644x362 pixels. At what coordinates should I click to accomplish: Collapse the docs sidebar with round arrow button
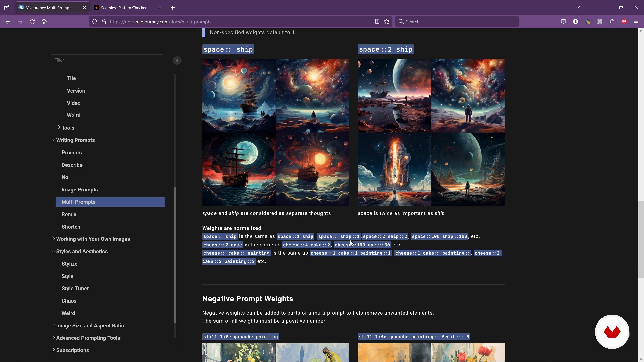click(177, 61)
